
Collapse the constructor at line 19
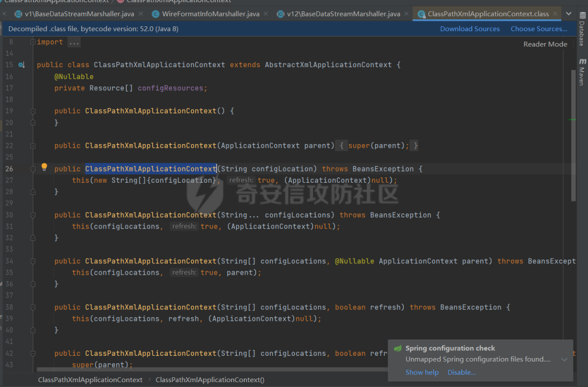coord(33,111)
